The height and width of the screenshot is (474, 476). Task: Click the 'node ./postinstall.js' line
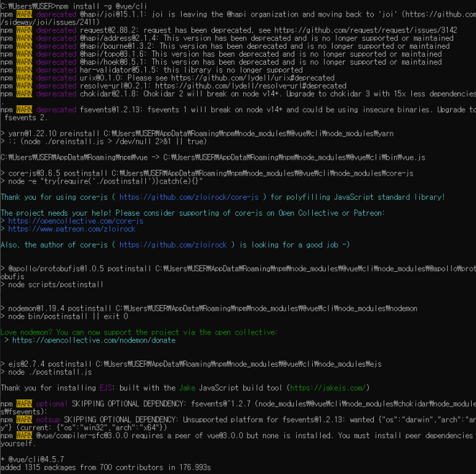coord(46,372)
